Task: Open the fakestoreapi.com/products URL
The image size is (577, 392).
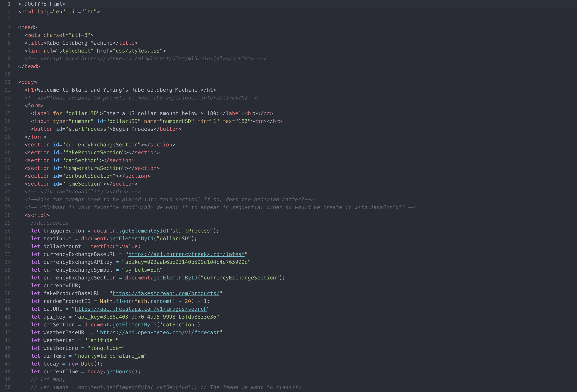Action: tap(166, 293)
